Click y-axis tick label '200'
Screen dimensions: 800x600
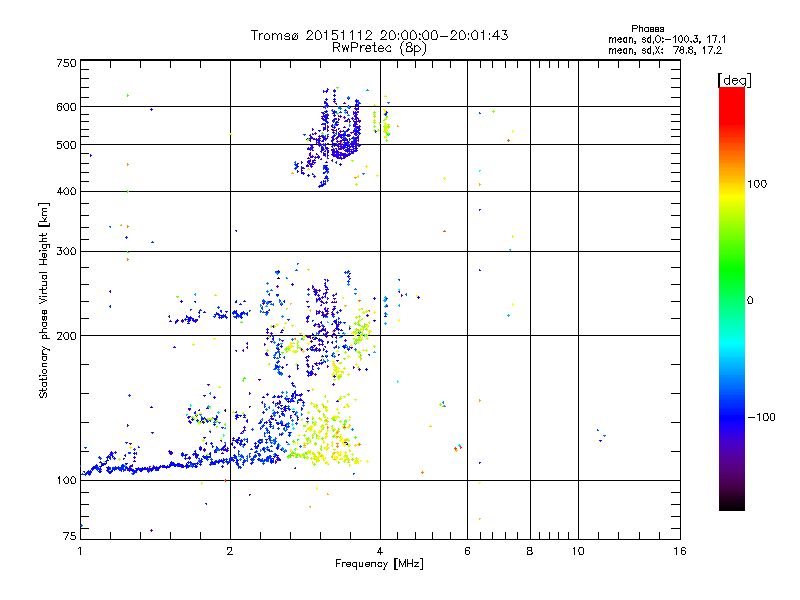(x=66, y=336)
